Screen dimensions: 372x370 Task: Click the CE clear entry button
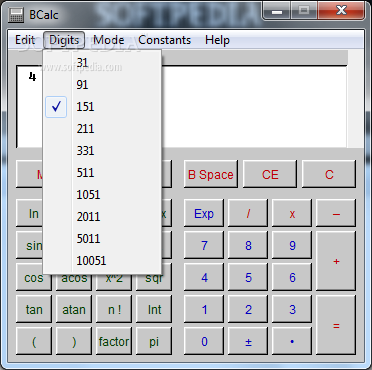pos(270,174)
